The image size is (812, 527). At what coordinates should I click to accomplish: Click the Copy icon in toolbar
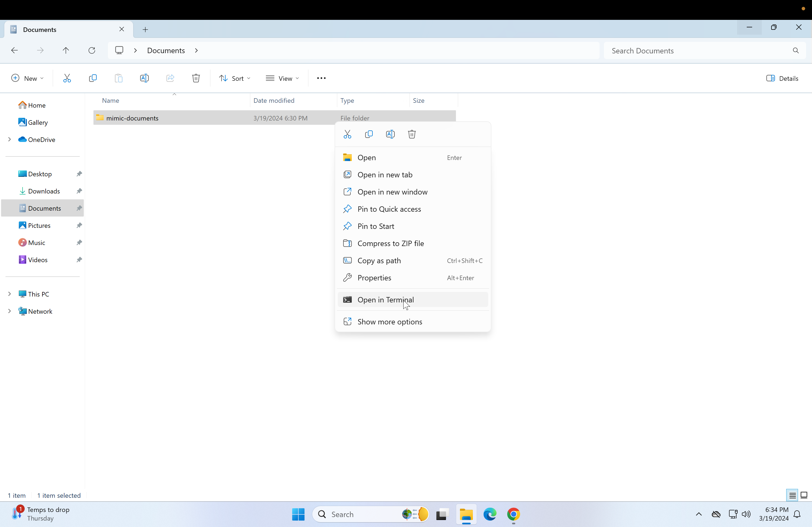tap(92, 78)
